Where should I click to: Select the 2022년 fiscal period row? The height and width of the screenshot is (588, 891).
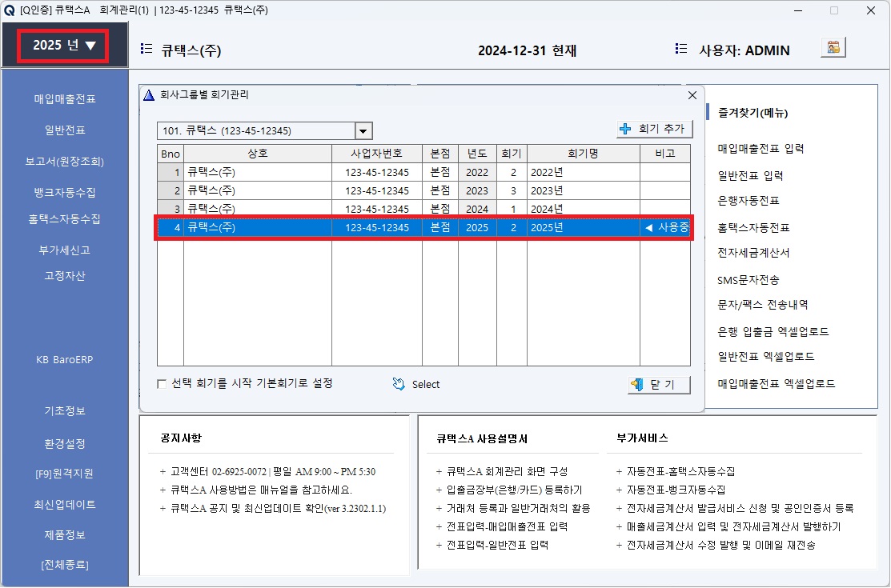point(424,172)
